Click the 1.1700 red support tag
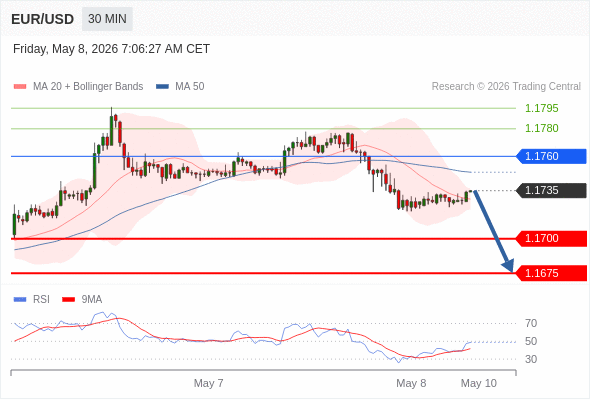Screen dimensions: 590x400 (x=551, y=239)
